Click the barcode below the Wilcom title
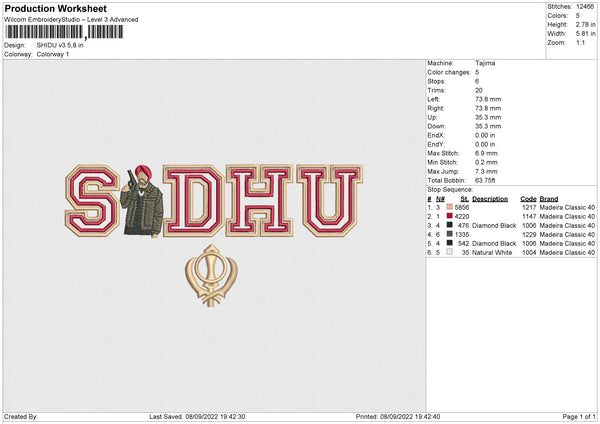This screenshot has width=600, height=424. pyautogui.click(x=64, y=32)
